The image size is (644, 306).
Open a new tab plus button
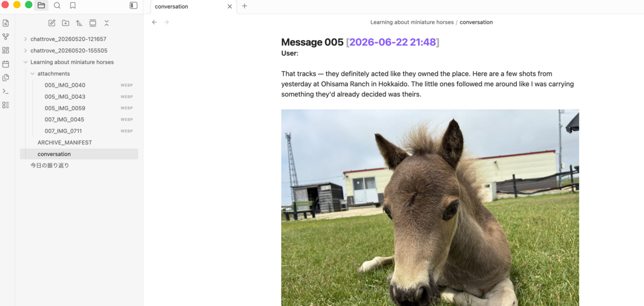coord(244,6)
